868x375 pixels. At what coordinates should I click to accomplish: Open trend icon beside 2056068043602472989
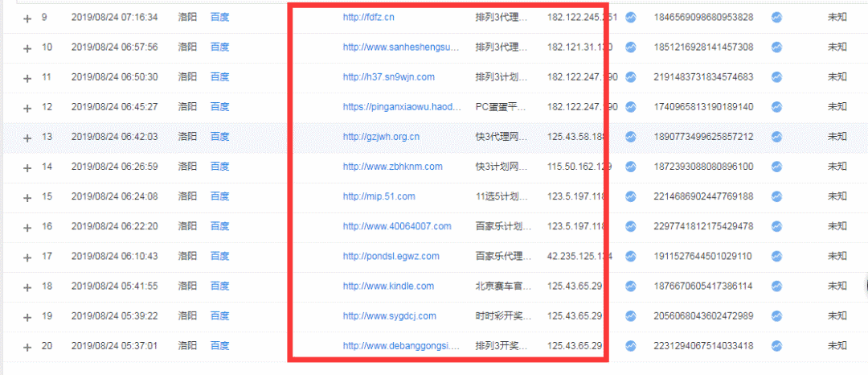(x=776, y=315)
